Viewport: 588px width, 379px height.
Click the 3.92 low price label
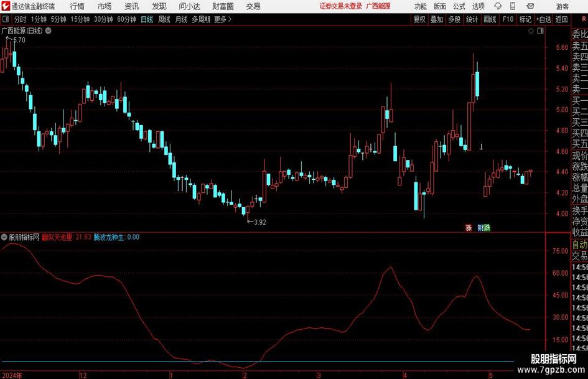tap(260, 222)
